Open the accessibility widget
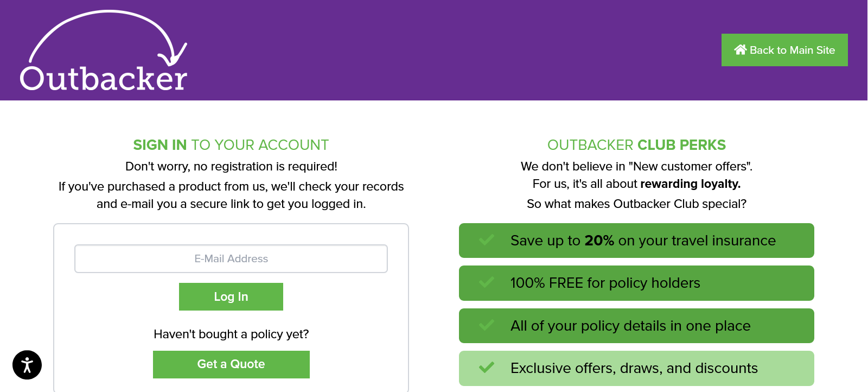 [x=26, y=364]
